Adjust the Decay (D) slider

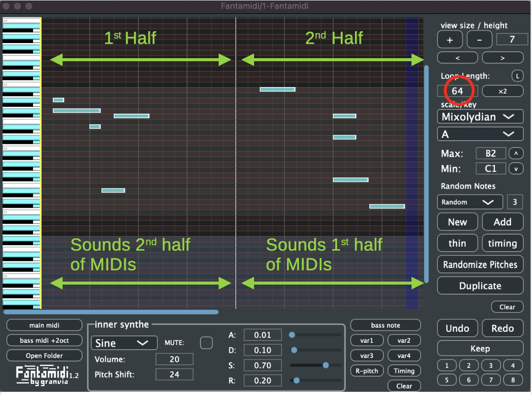[316, 350]
